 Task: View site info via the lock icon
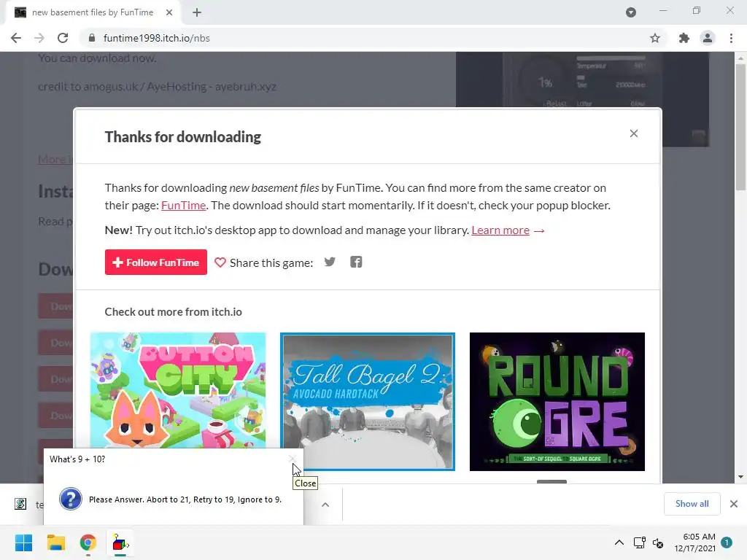(x=91, y=38)
